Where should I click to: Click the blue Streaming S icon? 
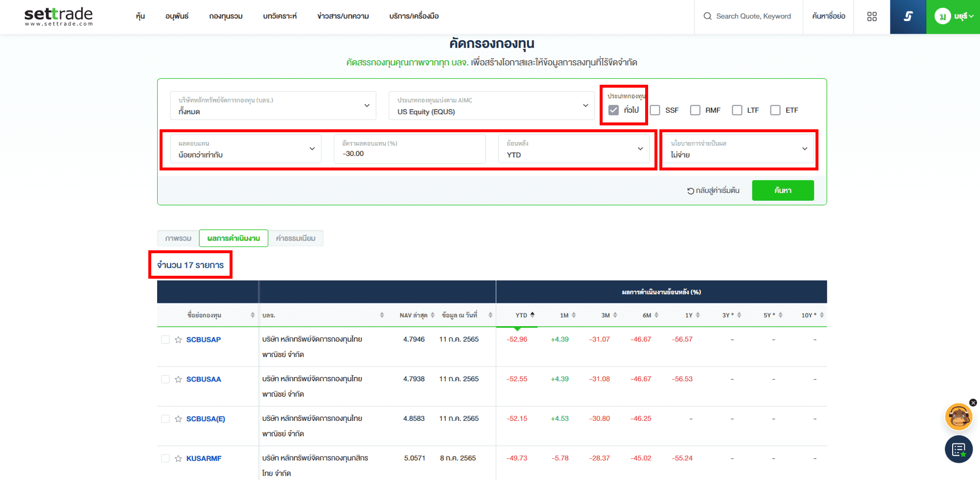point(908,17)
